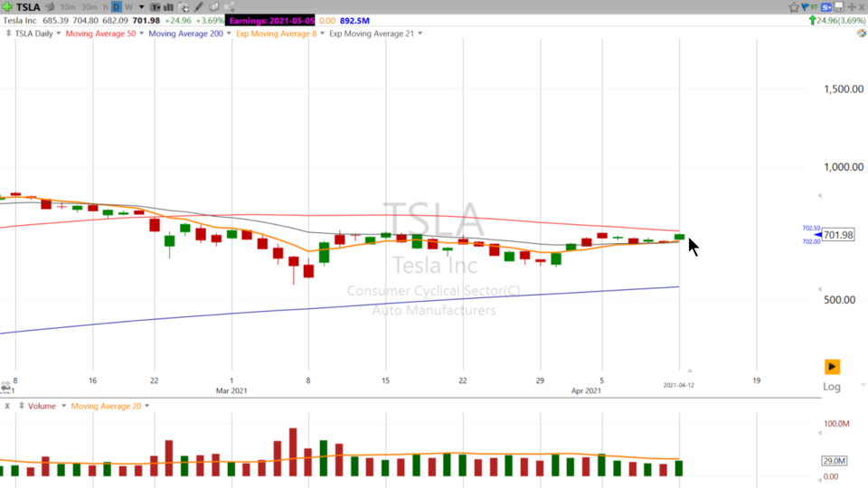The image size is (868, 488).
Task: Click the save layout disk icon
Action: point(838,7)
